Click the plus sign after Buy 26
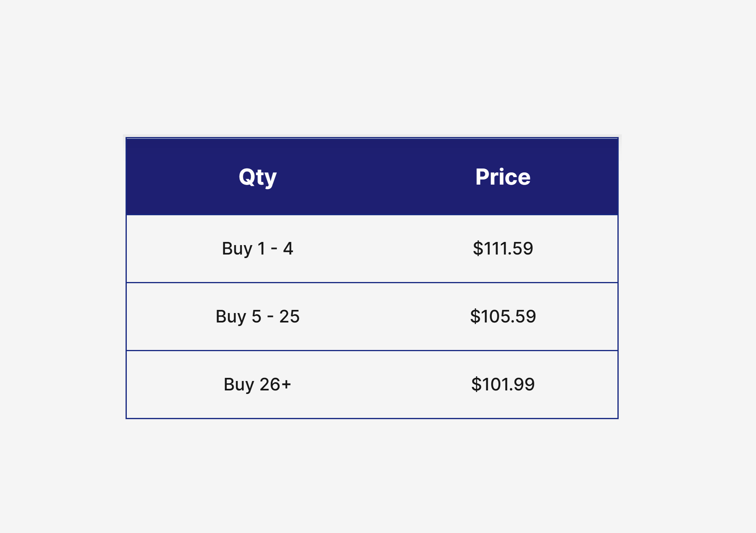This screenshot has width=756, height=533. (x=286, y=384)
